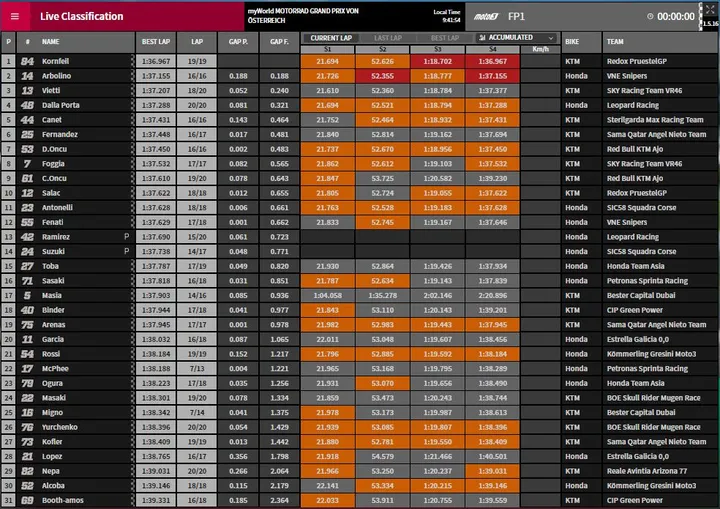The width and height of the screenshot is (720, 509).
Task: Click the pit indicator P in Ramirez row
Action: click(126, 237)
